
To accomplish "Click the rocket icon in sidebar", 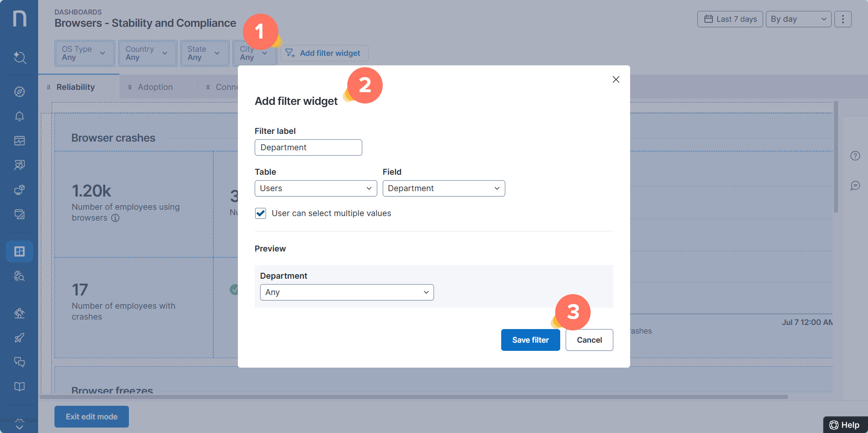I will tap(19, 338).
